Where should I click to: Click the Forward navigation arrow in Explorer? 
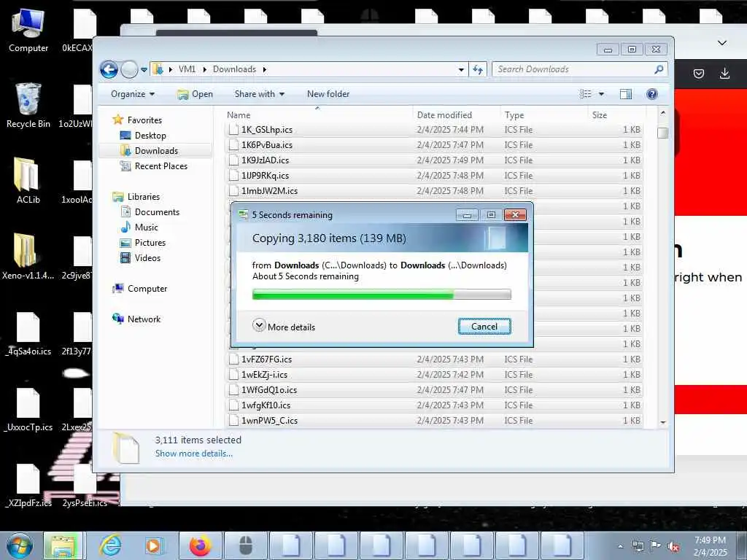(129, 69)
